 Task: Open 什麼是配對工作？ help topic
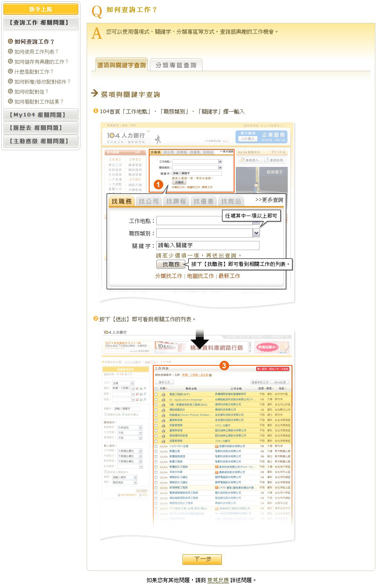[34, 72]
